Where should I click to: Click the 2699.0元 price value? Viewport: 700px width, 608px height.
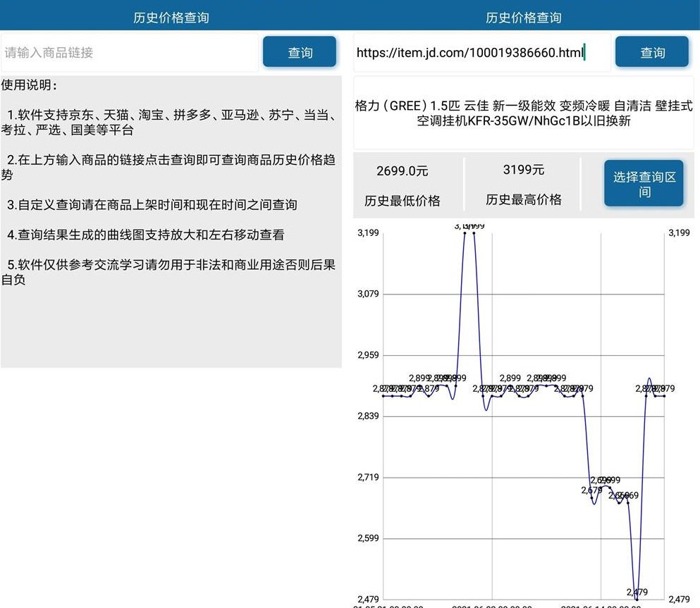[x=403, y=171]
